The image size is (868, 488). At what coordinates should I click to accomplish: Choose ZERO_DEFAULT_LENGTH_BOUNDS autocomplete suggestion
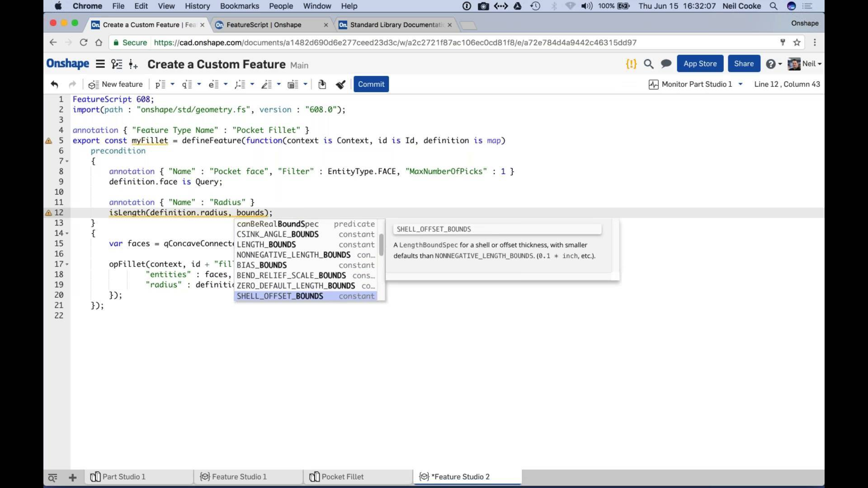pos(306,286)
